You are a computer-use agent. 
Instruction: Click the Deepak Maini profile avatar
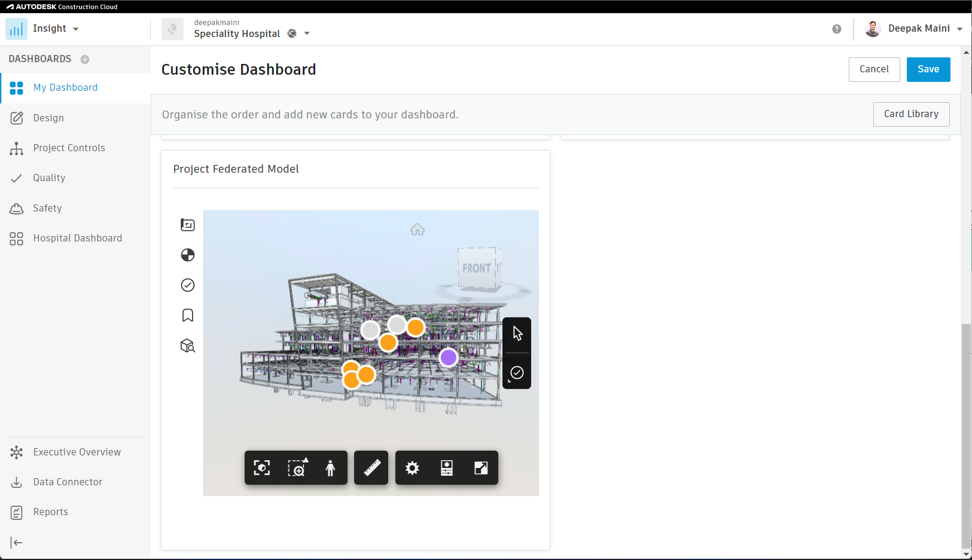click(x=873, y=29)
